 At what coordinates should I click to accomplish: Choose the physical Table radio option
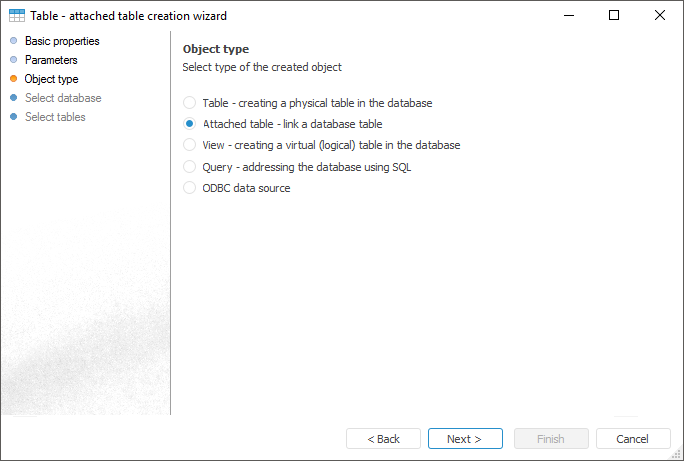[190, 103]
